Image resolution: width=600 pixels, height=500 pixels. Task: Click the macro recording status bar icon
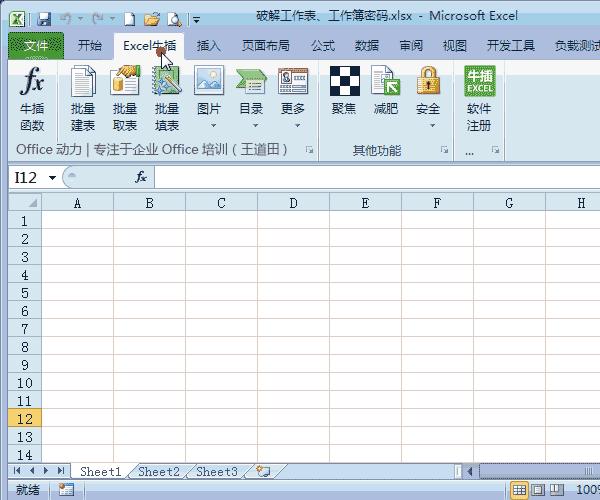66,489
